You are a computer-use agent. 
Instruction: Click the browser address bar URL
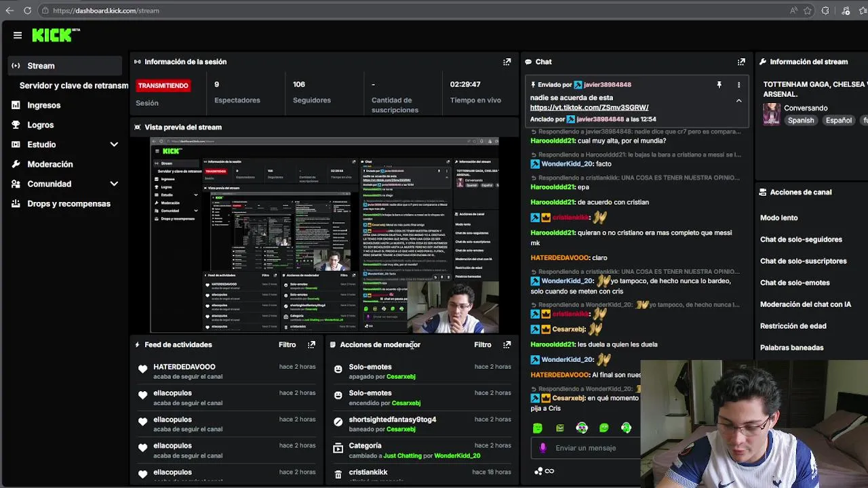click(106, 10)
